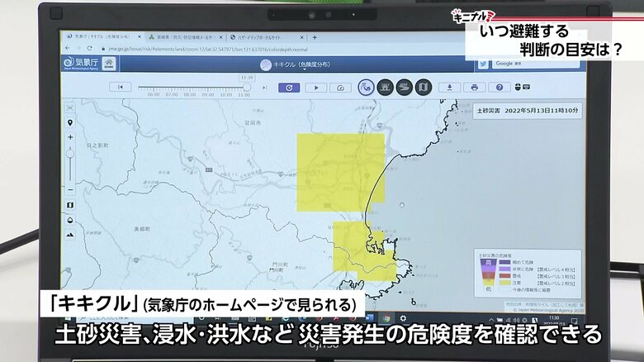Toggle the base map style icon in sidebar
Viewport: 644px width, 362px height.
tap(70, 205)
